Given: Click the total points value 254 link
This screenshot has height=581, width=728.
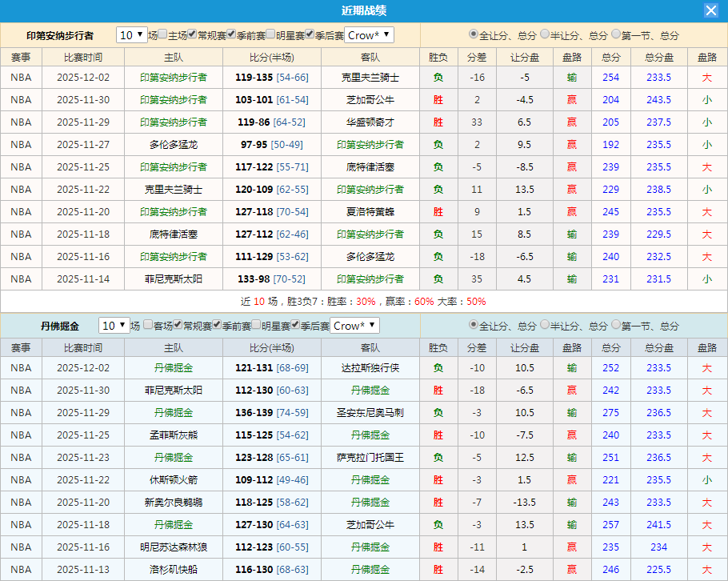Looking at the screenshot, I should pos(610,77).
